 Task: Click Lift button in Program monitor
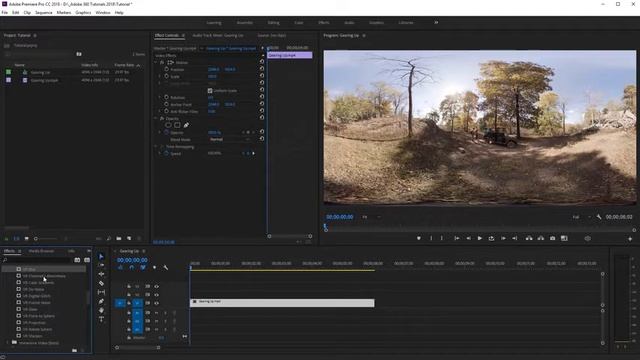(x=529, y=238)
